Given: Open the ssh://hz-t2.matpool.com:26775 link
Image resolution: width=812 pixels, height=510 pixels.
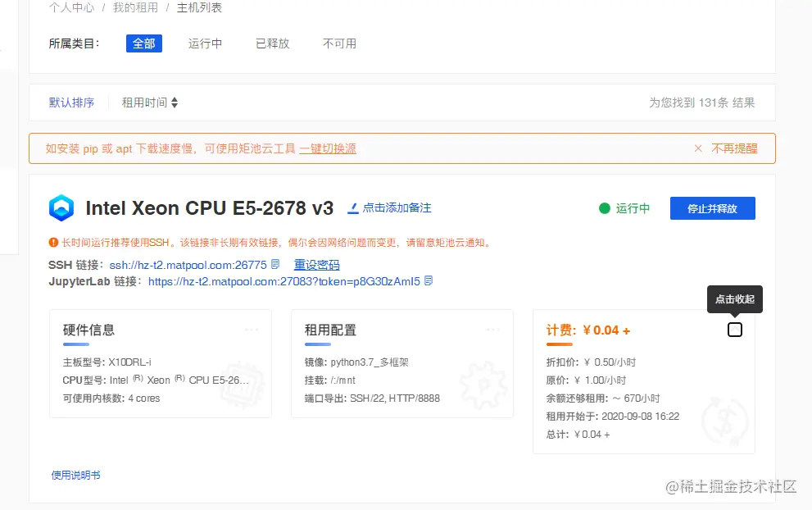Looking at the screenshot, I should [188, 265].
